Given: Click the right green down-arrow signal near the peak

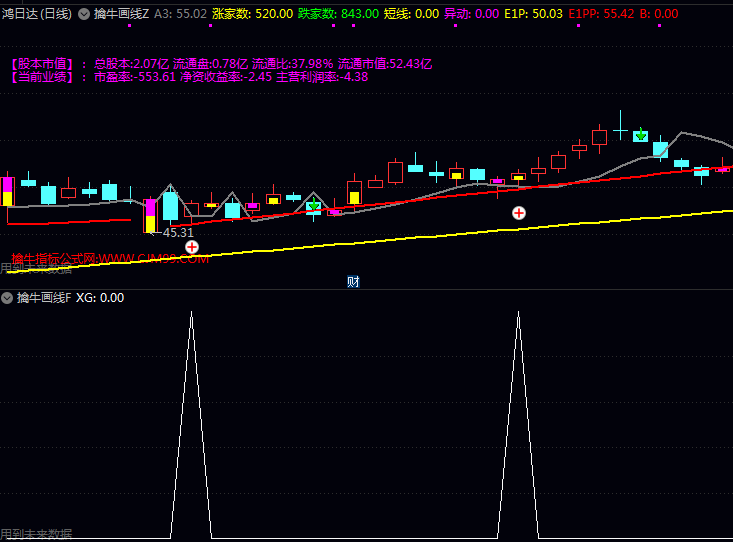Looking at the screenshot, I should click(x=640, y=135).
